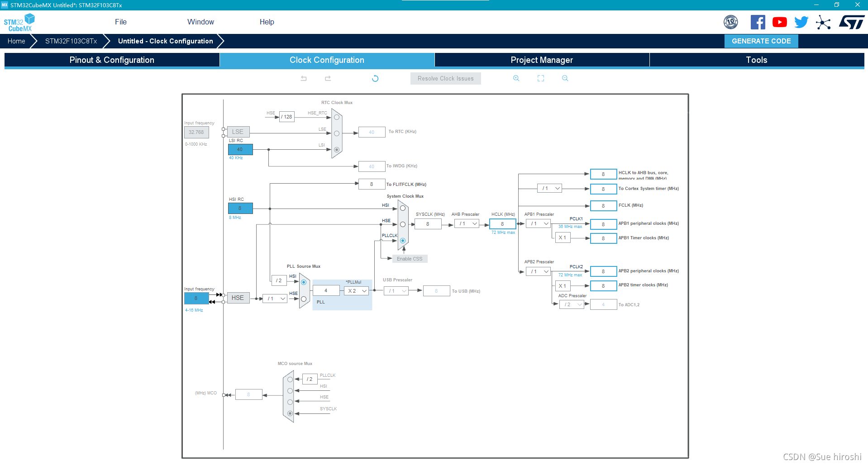Click the PLL input value 4 box
Viewport: 868px width, 465px height.
326,291
